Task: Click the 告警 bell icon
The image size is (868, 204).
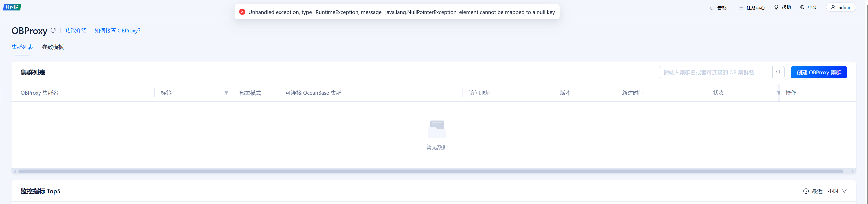Action: (x=712, y=8)
